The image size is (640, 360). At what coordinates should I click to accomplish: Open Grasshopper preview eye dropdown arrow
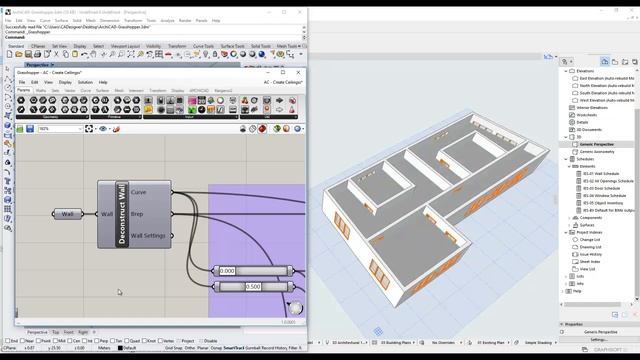pyautogui.click(x=109, y=129)
